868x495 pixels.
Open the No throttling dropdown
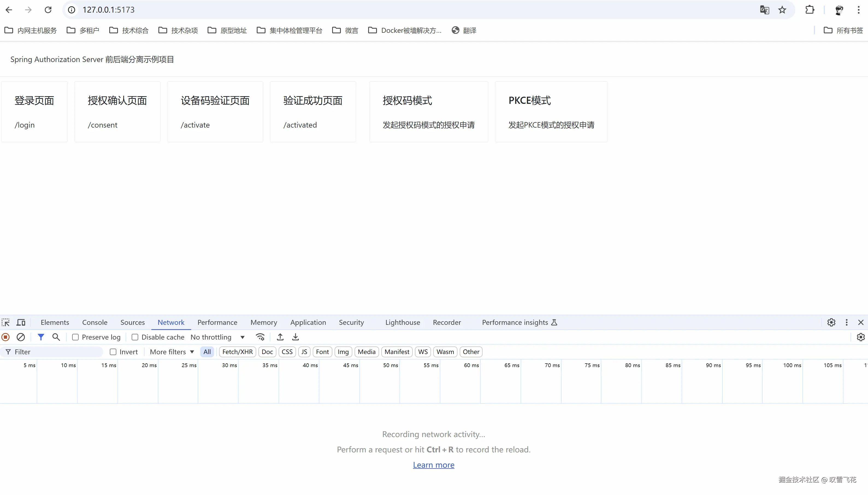coord(217,337)
